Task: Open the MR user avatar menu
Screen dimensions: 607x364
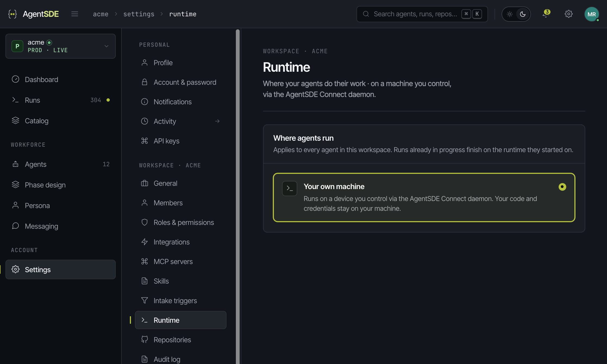Action: [592, 14]
